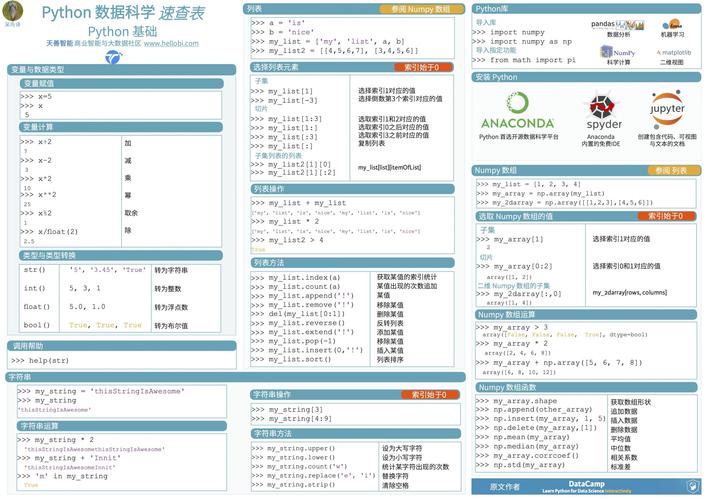This screenshot has width=707, height=500.
Task: Click the my_2darray[:,0] line
Action: click(x=519, y=294)
